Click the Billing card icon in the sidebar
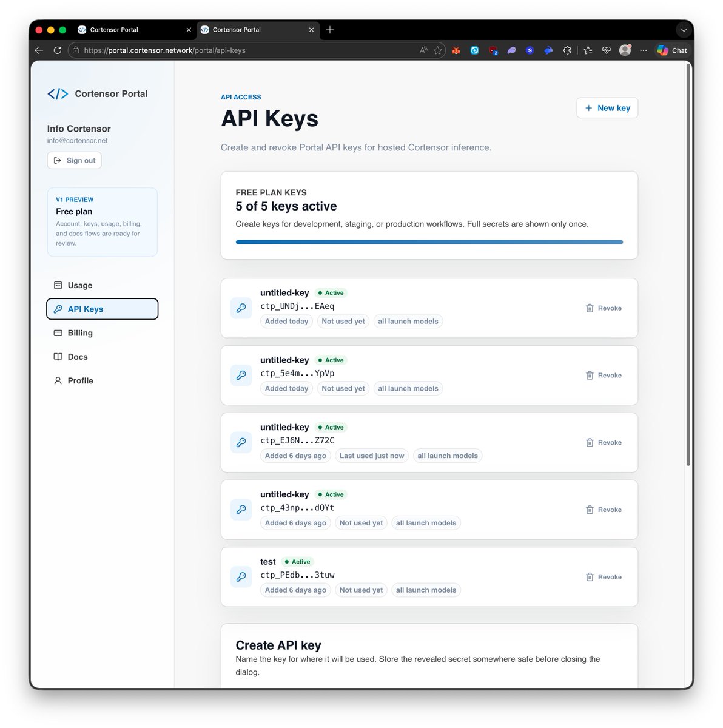The width and height of the screenshot is (723, 728). (x=58, y=333)
